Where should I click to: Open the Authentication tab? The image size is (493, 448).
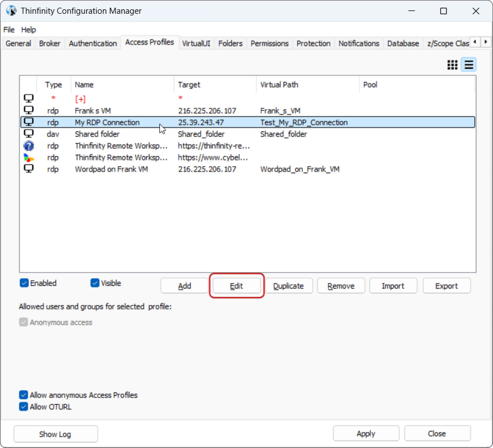coord(93,43)
